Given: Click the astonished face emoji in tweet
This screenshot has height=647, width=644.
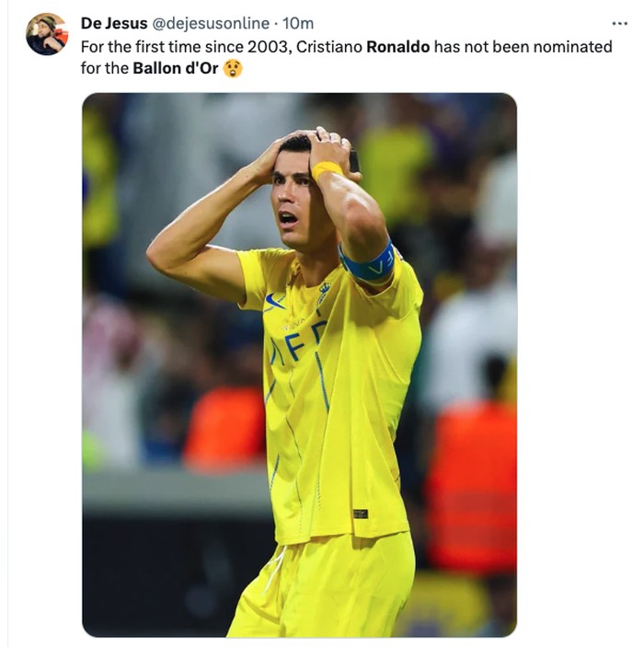Looking at the screenshot, I should [x=233, y=68].
